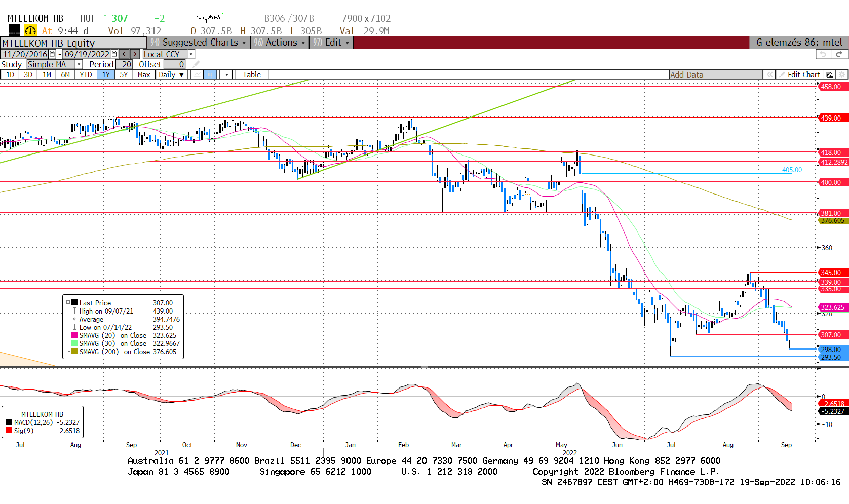Click the MTELEKOM HB Equity security field

pos(73,43)
